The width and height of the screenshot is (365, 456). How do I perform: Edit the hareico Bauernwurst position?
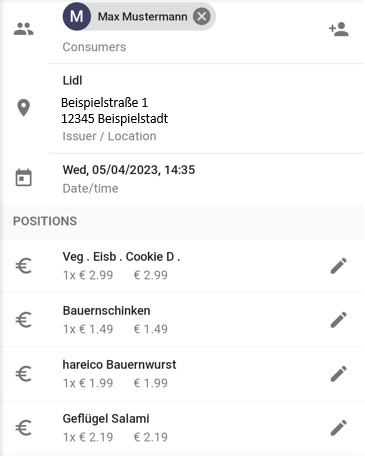point(339,374)
